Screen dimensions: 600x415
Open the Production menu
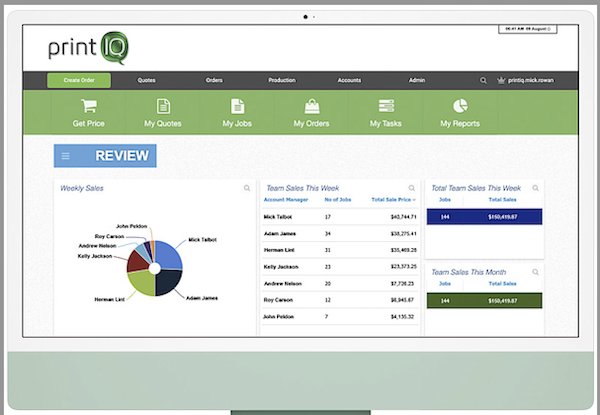[x=282, y=80]
